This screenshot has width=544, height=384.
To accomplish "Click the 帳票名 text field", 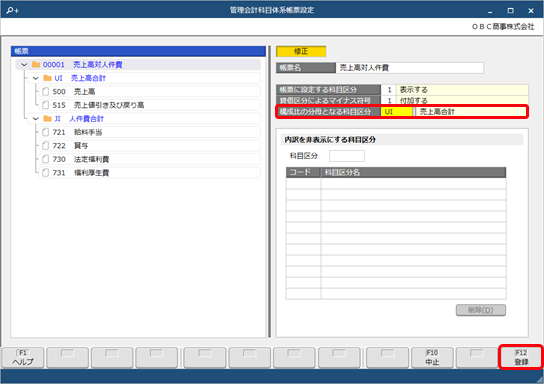I will tap(409, 68).
